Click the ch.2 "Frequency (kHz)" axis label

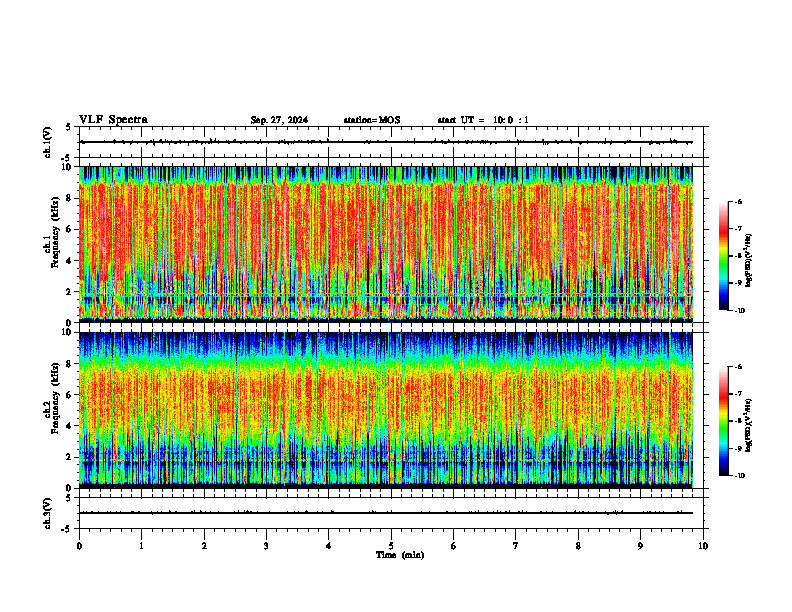pyautogui.click(x=55, y=398)
